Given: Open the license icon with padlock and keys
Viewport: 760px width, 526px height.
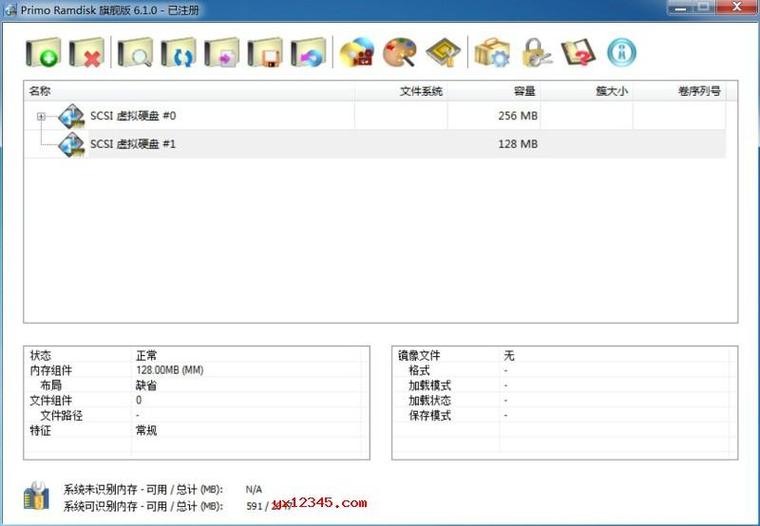Looking at the screenshot, I should tap(536, 52).
